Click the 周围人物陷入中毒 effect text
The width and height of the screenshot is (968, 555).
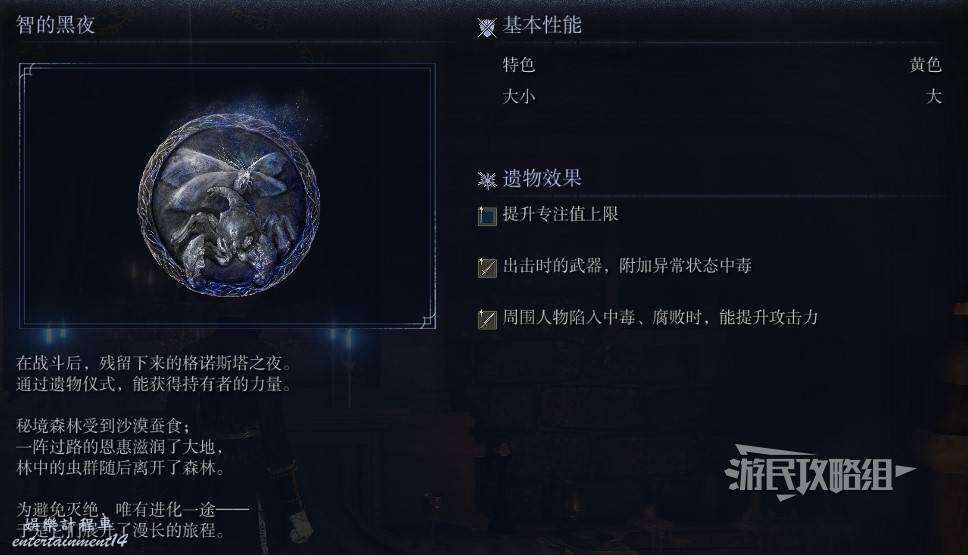pyautogui.click(x=660, y=317)
